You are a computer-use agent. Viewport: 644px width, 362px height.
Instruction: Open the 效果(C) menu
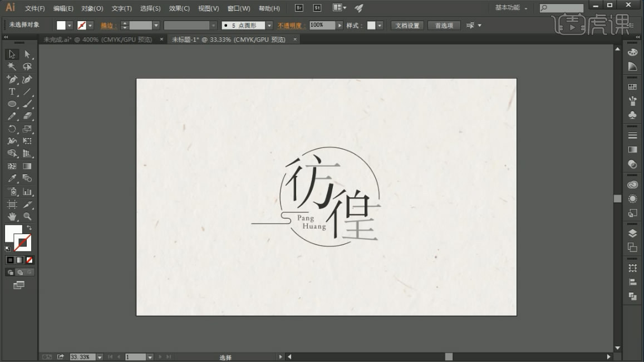click(x=179, y=8)
